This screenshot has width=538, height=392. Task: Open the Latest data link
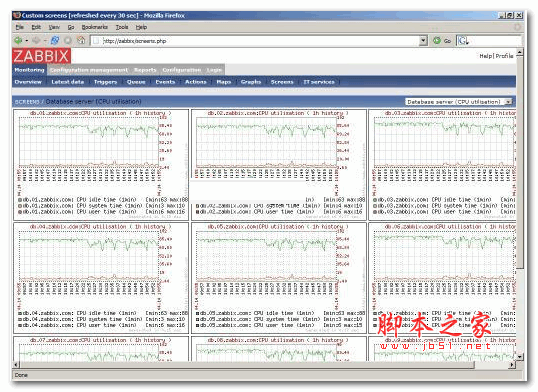[68, 82]
